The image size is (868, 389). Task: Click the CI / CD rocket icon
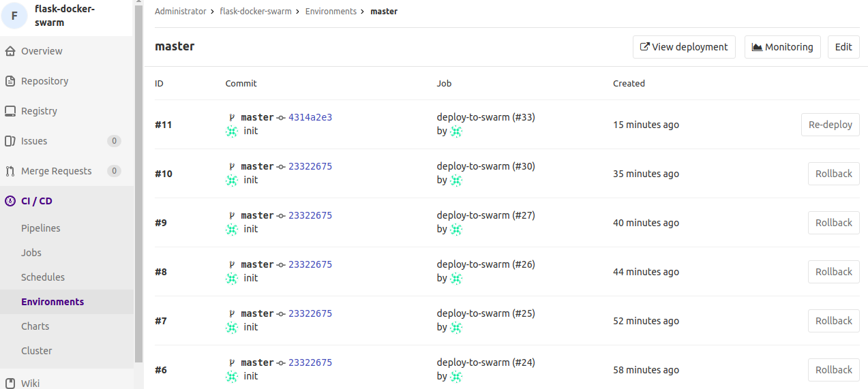[x=10, y=201]
